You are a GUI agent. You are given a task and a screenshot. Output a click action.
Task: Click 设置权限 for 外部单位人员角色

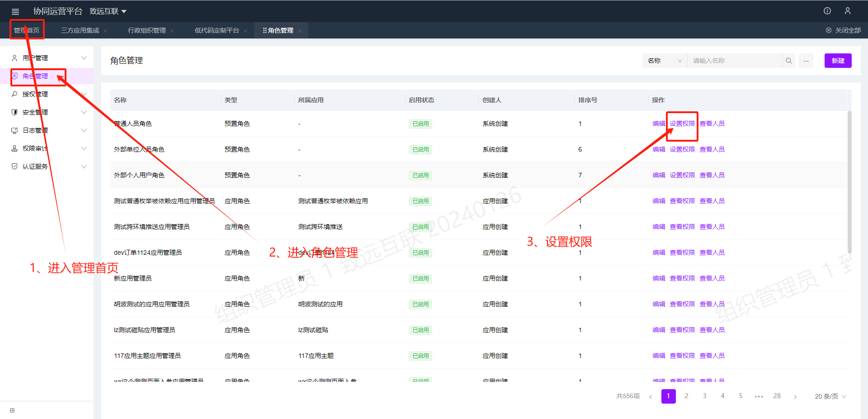point(682,149)
